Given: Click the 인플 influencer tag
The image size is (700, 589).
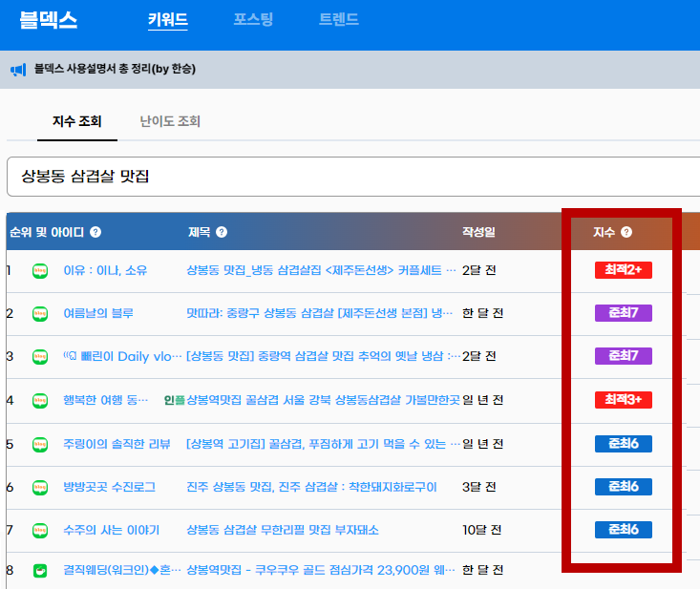Looking at the screenshot, I should tap(175, 400).
